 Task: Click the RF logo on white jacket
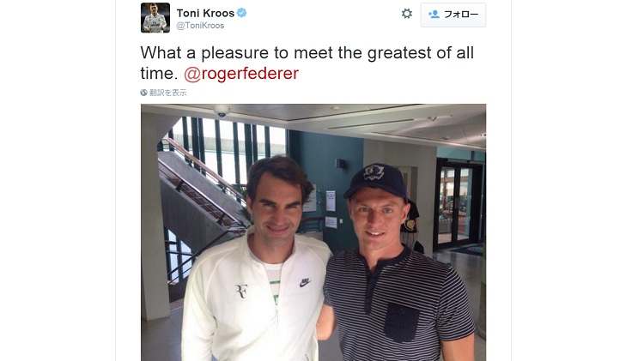241,291
